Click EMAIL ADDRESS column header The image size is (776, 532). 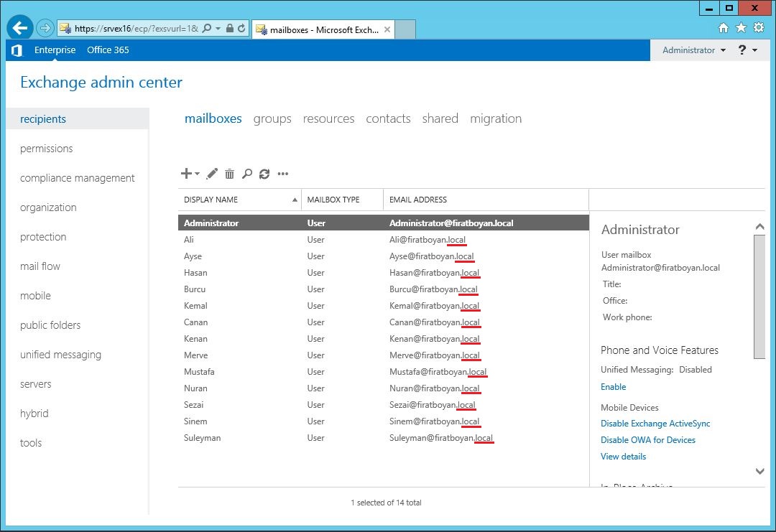[486, 200]
